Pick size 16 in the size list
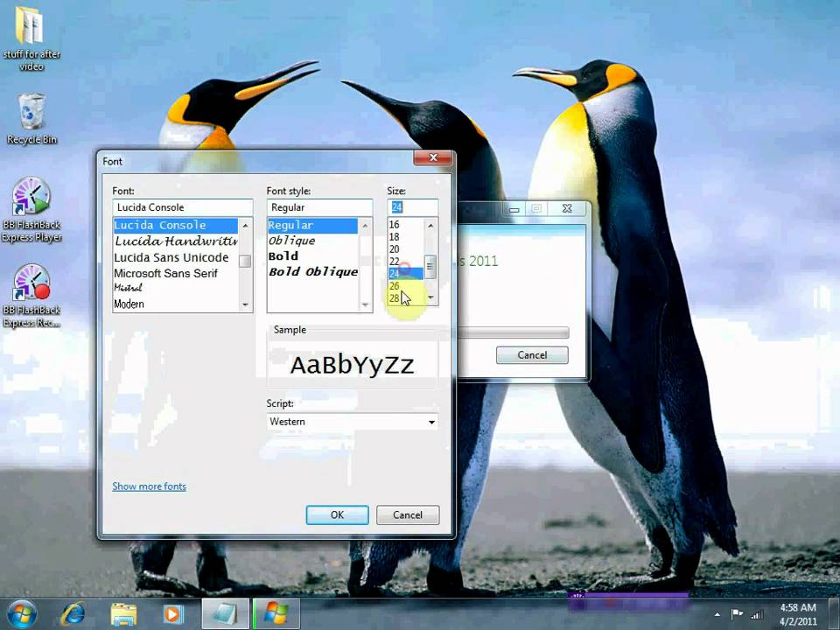840x630 pixels. point(405,225)
